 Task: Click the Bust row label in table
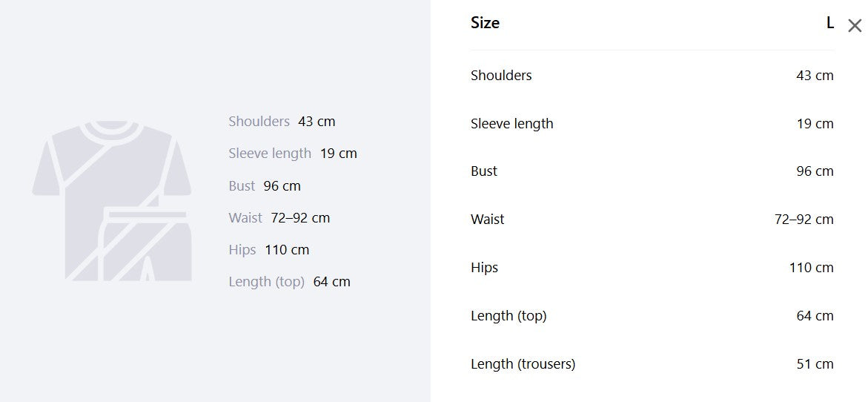coord(484,171)
